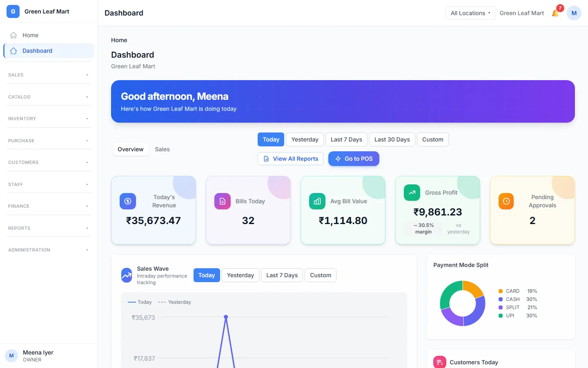Screen dimensions: 588x368
Task: Expand the SALES sidebar section
Action: tap(49, 75)
